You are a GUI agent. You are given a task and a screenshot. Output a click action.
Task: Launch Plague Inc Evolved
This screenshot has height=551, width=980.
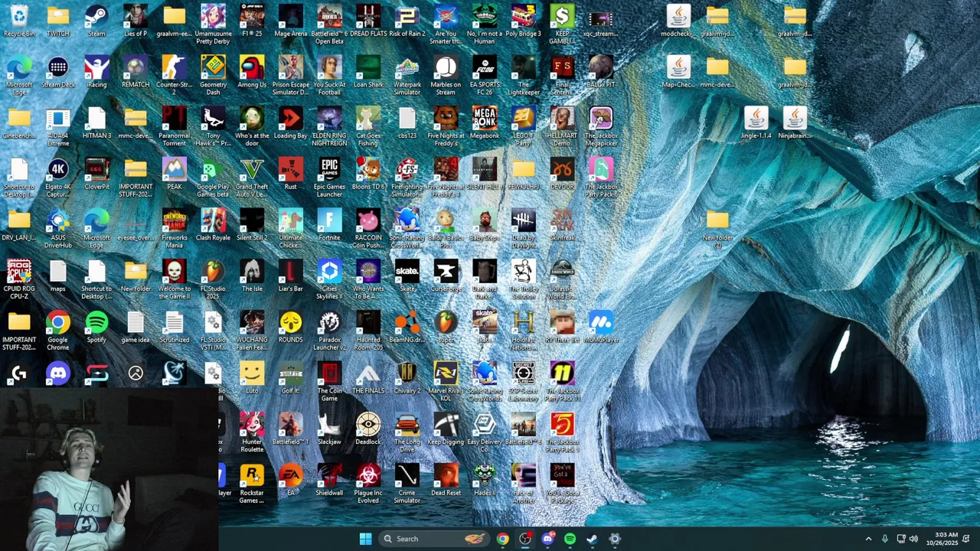368,484
